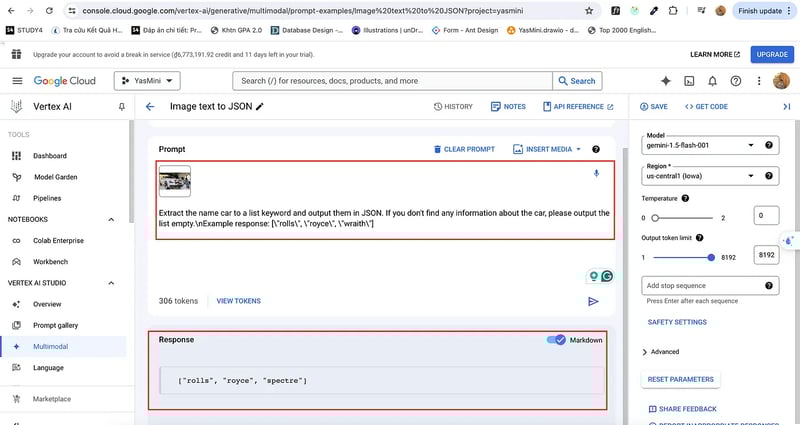
Task: Click the Vertex AI logo icon
Action: click(17, 107)
